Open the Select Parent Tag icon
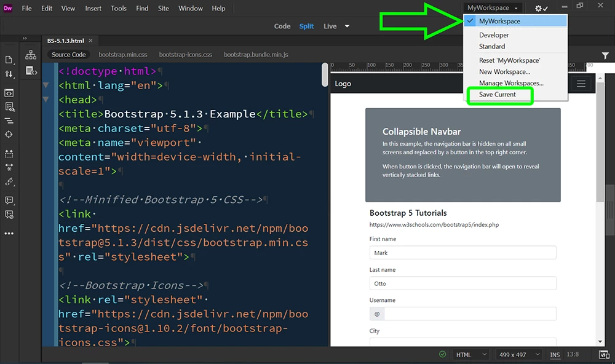 [x=9, y=181]
